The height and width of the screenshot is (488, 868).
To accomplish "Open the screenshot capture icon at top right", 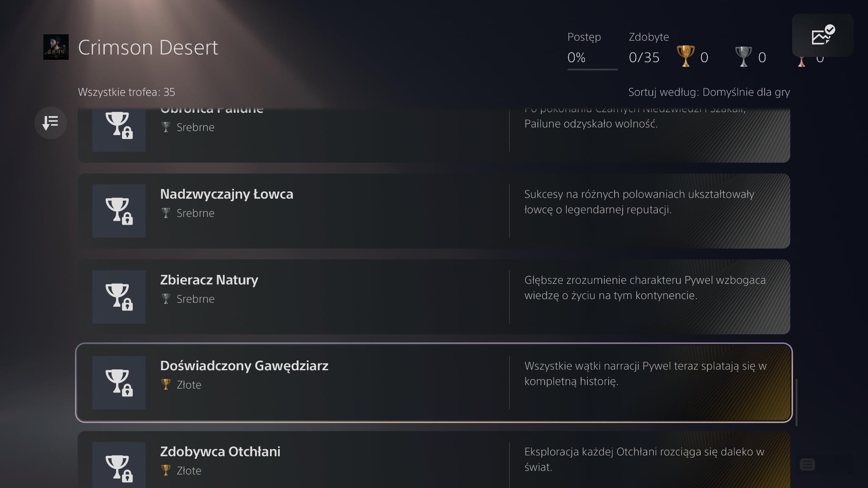I will point(822,36).
